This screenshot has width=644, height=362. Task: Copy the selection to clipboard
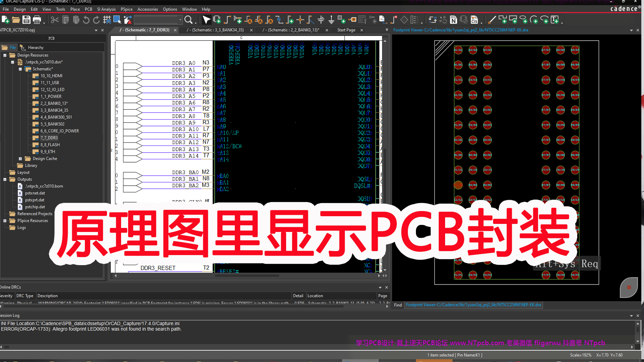pyautogui.click(x=66, y=20)
